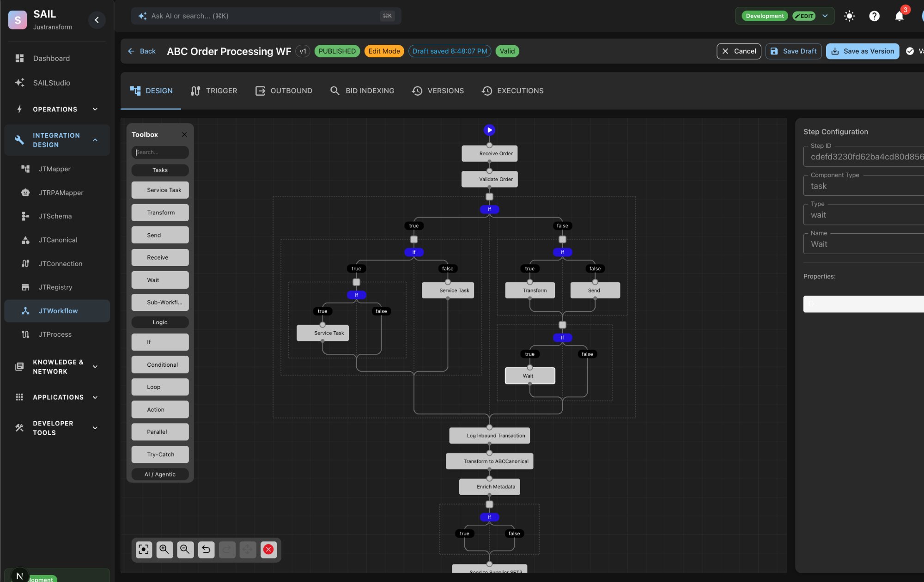Open the notifications bell
This screenshot has height=582, width=924.
click(899, 16)
